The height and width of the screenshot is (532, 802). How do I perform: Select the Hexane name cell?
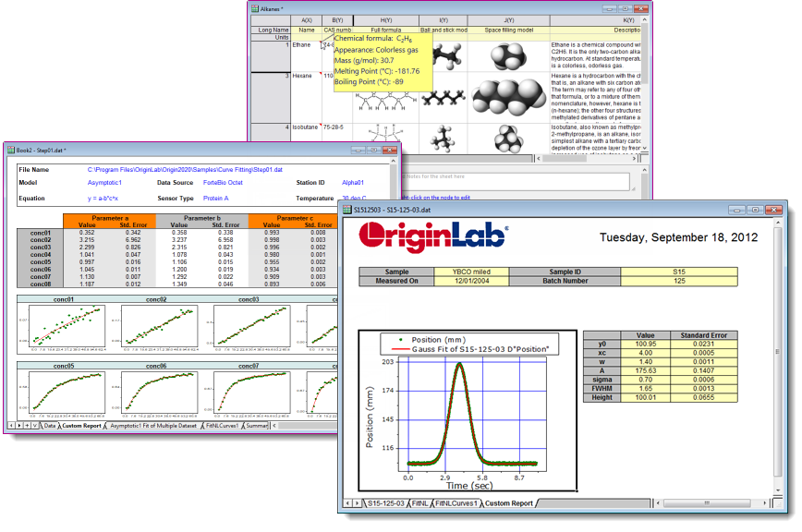[x=307, y=97]
